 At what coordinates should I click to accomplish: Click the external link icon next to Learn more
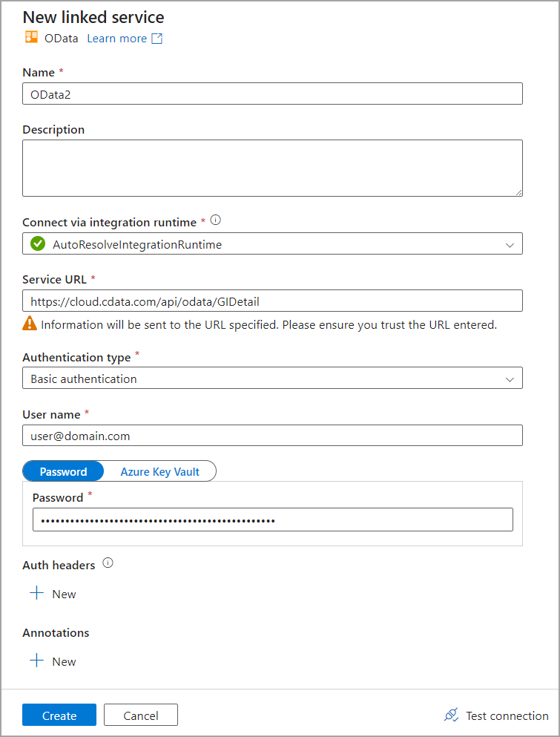pos(156,38)
